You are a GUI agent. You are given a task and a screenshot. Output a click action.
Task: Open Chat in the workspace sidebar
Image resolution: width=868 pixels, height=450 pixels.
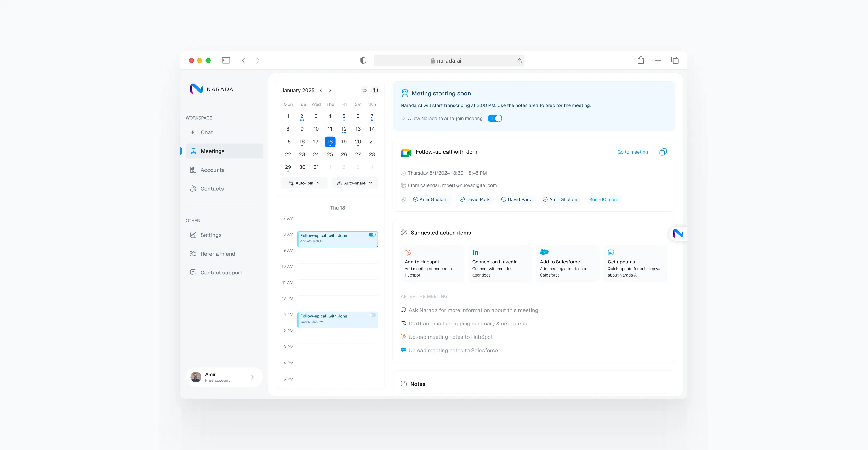[x=207, y=132]
